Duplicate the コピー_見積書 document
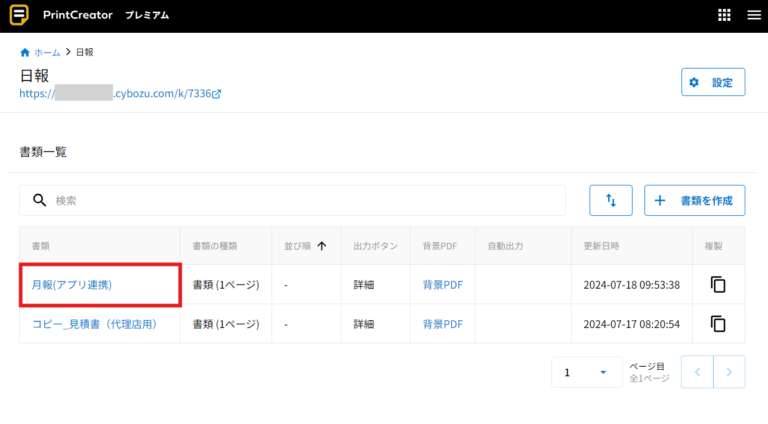Image resolution: width=768 pixels, height=424 pixels. (x=718, y=324)
